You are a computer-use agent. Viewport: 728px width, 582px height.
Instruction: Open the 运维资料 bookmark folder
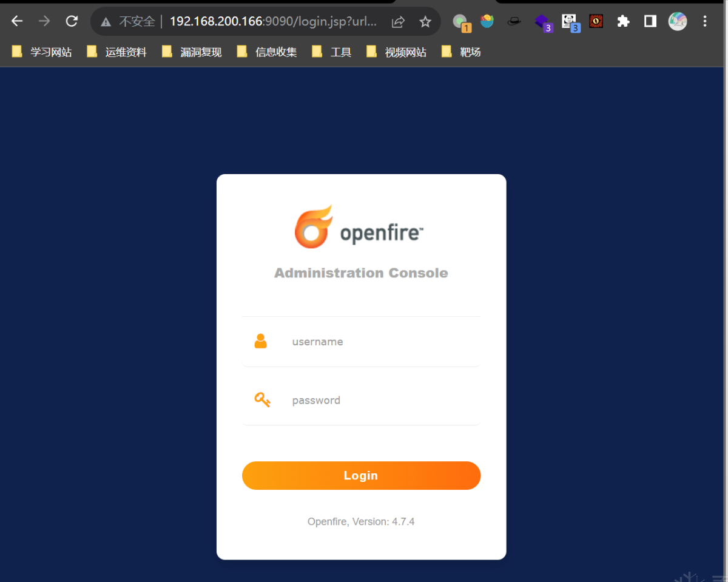point(117,52)
